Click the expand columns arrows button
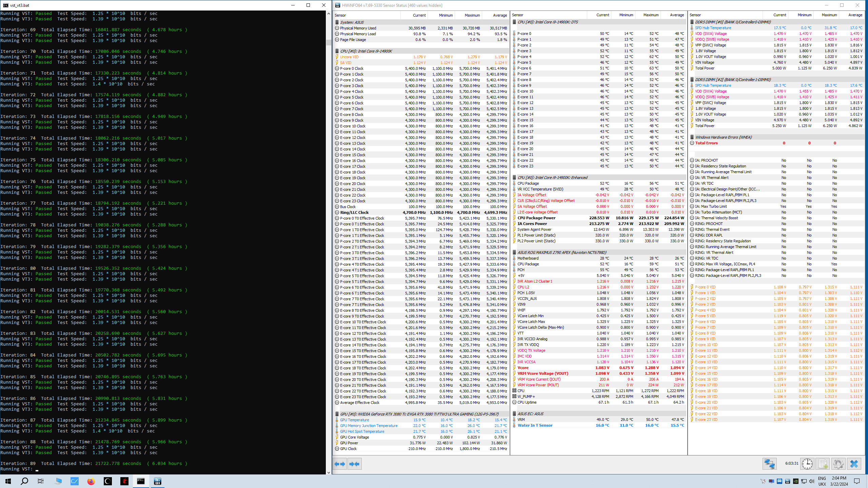 pos(339,464)
